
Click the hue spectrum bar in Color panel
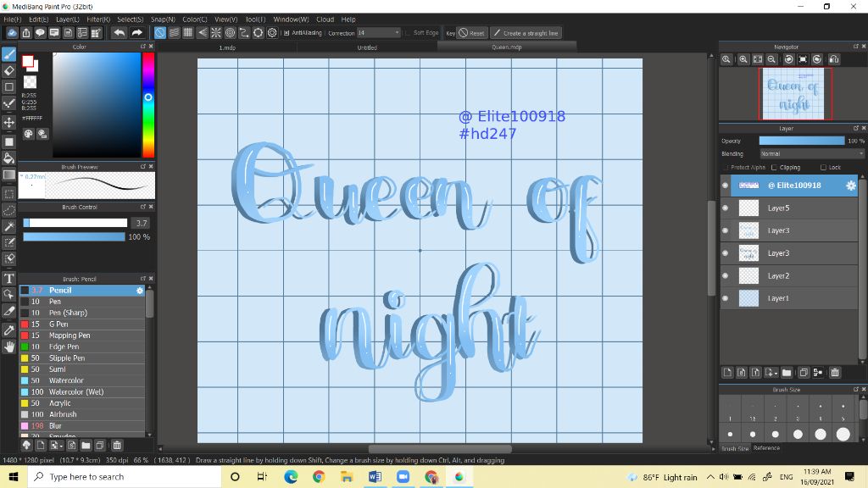click(148, 105)
